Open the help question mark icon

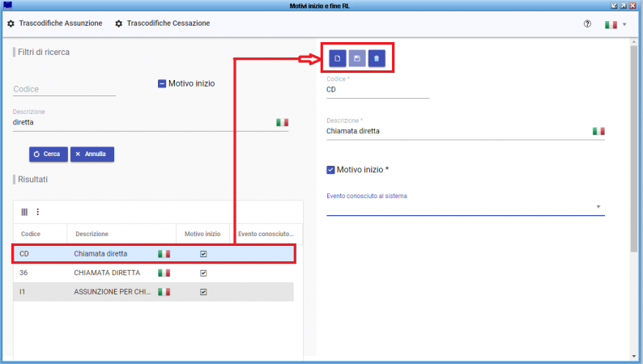[587, 23]
